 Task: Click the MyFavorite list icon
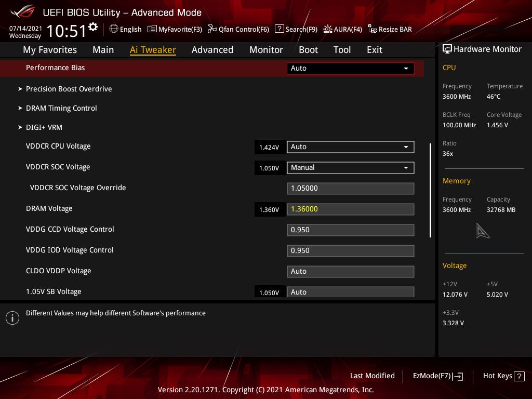pos(152,29)
